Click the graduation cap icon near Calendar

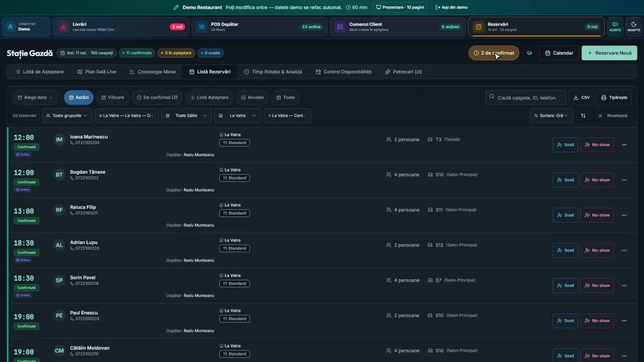[x=529, y=53]
